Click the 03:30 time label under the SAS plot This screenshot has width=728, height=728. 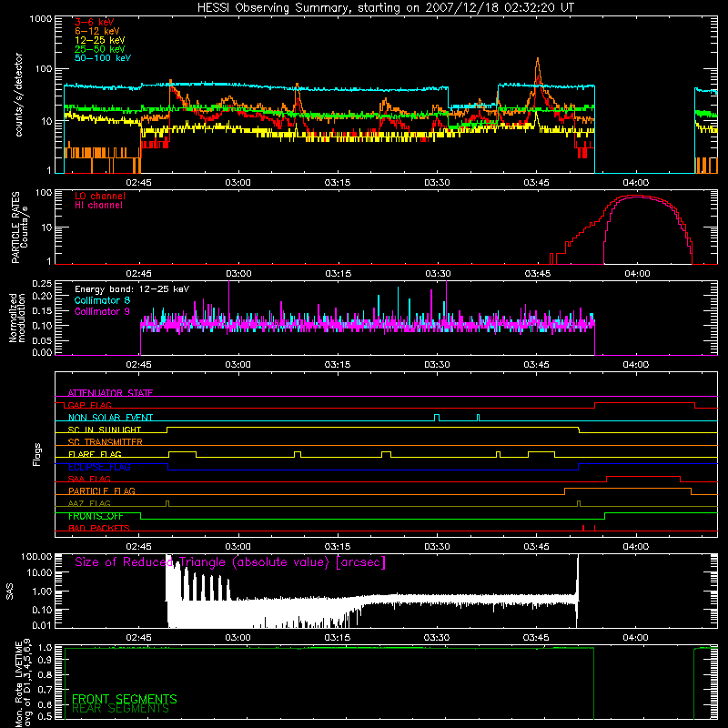tap(437, 638)
